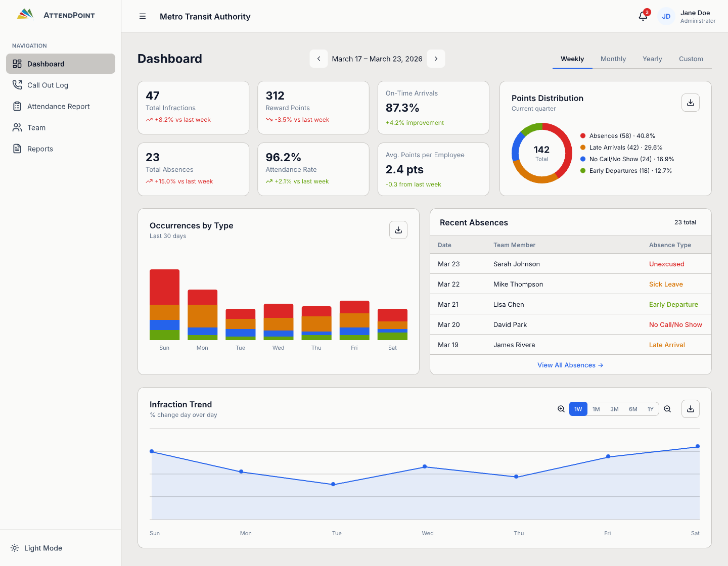Go to the next week with right chevron
Image resolution: width=728 pixels, height=566 pixels.
[436, 59]
